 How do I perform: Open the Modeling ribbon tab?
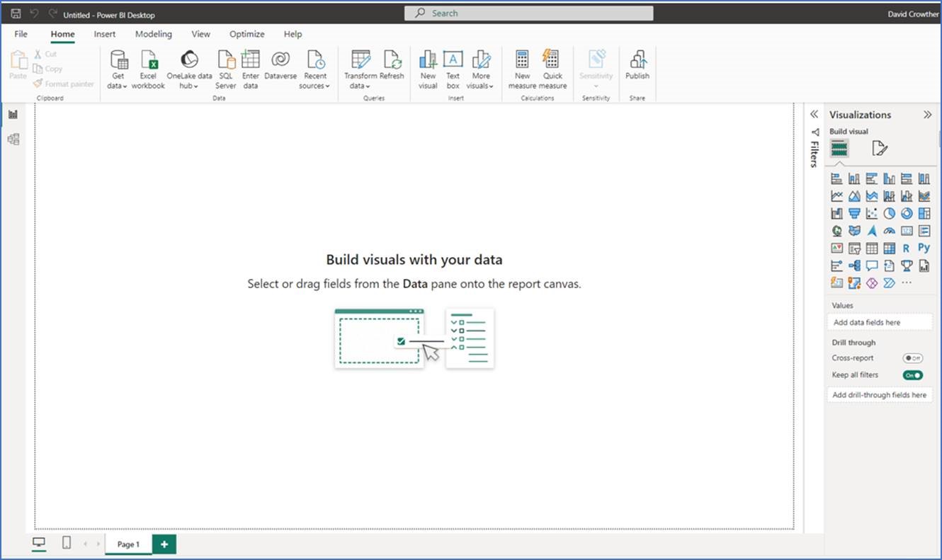point(154,34)
